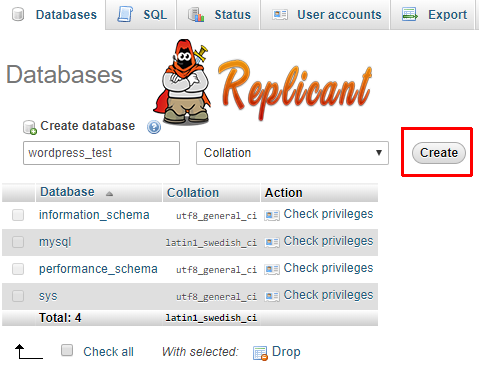Open the Export tab

coord(432,15)
